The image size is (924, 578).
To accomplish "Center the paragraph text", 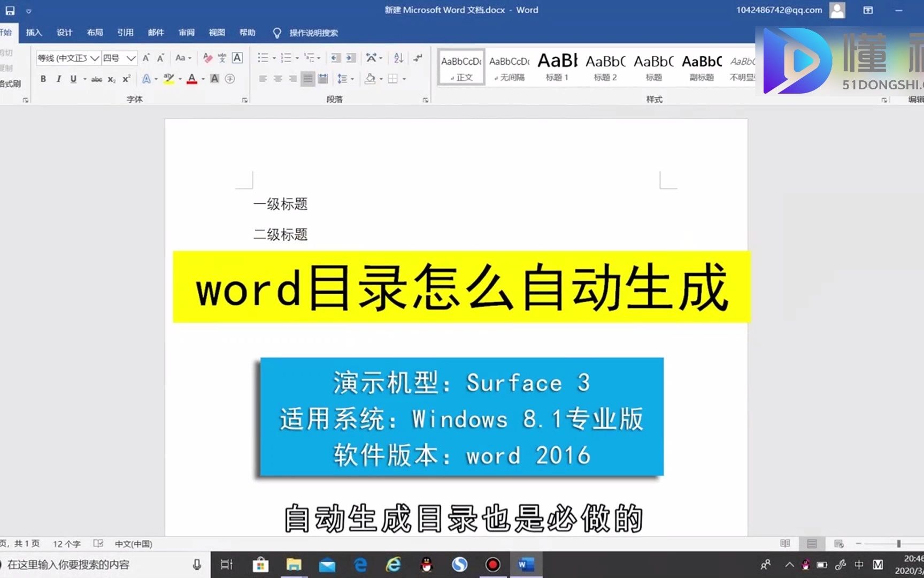I will (278, 79).
